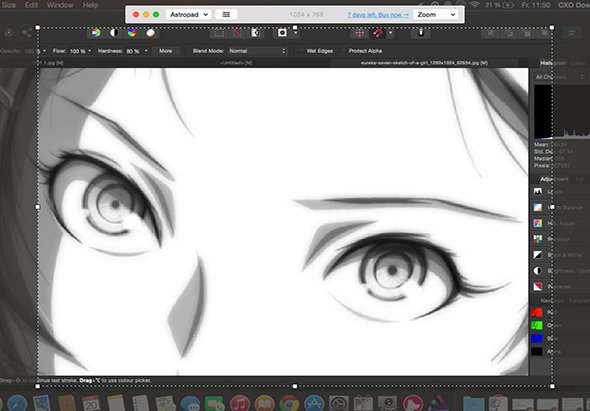Open the Window menu in the menu bar
590x411 pixels.
(x=60, y=5)
